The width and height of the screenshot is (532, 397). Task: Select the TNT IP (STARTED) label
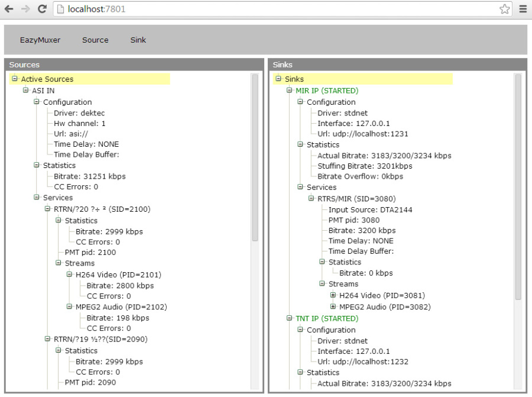[x=327, y=318]
